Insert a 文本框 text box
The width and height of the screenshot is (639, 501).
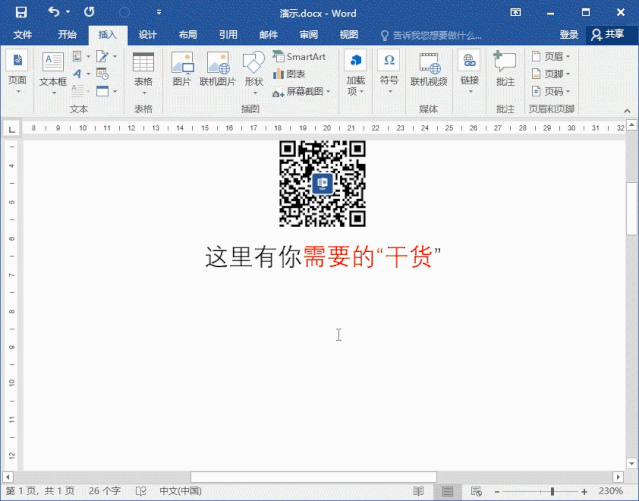pos(53,73)
